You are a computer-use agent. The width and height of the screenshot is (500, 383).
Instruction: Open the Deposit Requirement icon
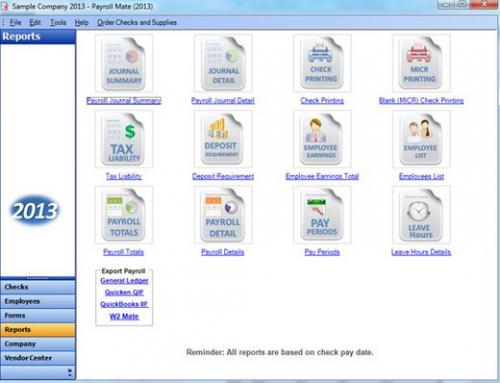223,139
